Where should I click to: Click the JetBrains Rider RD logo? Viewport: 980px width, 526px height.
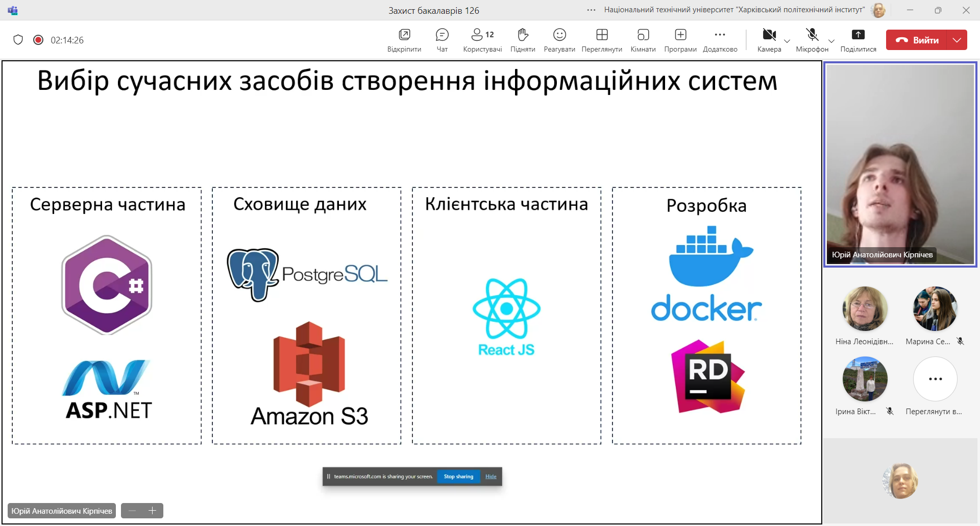point(708,376)
